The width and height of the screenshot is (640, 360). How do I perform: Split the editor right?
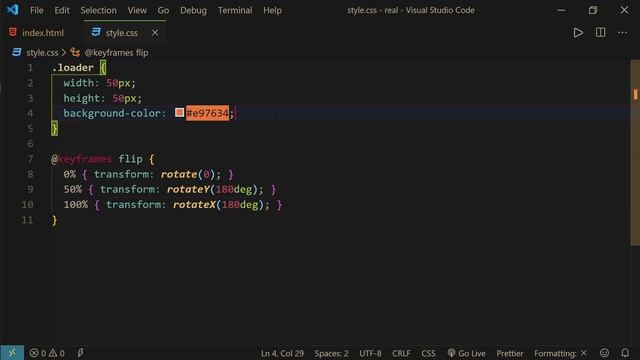click(x=600, y=32)
